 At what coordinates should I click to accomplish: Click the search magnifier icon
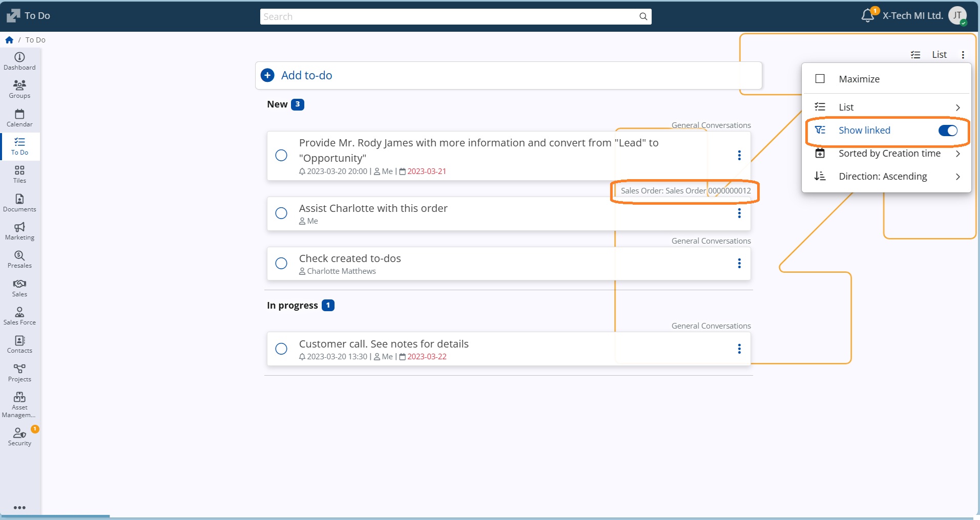(x=643, y=16)
